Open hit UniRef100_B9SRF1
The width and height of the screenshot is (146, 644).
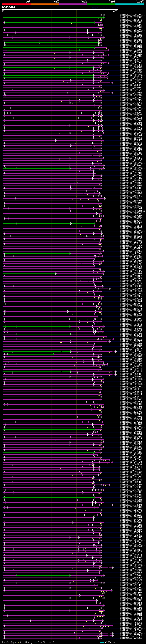(131, 65)
